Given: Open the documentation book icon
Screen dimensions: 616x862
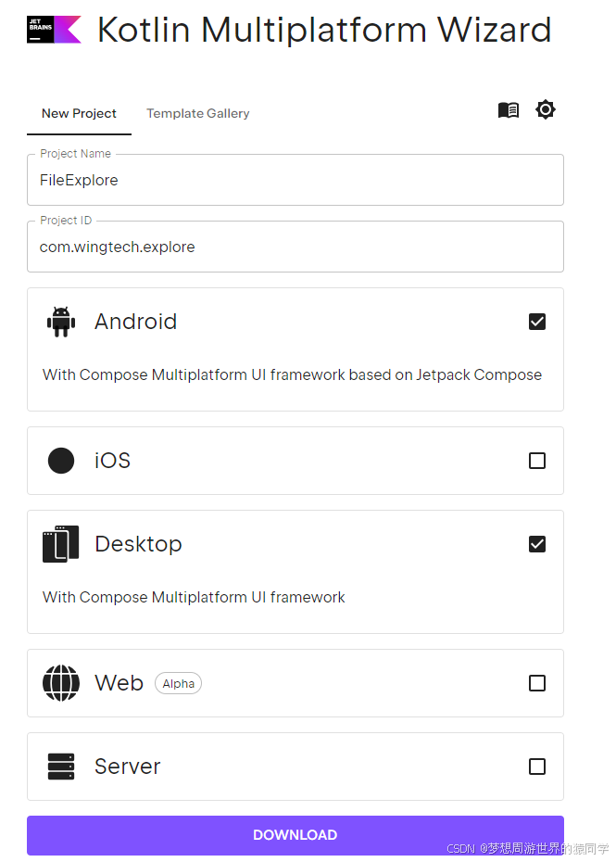Looking at the screenshot, I should click(x=508, y=110).
